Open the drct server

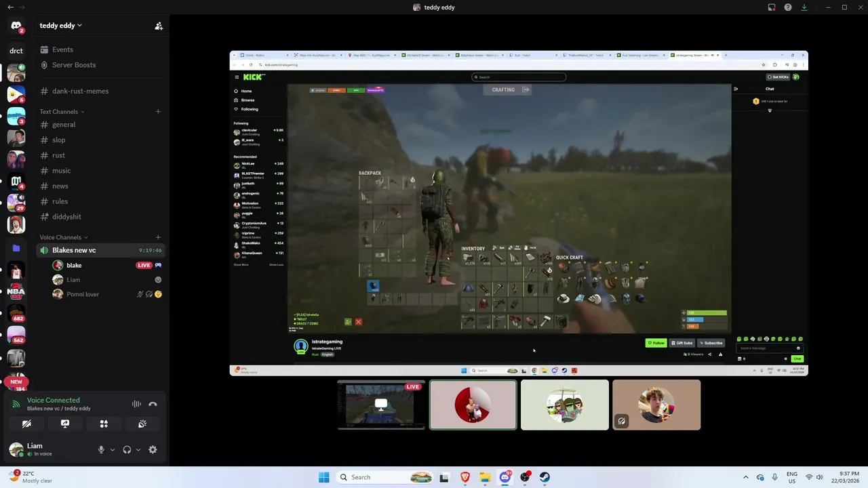click(16, 50)
